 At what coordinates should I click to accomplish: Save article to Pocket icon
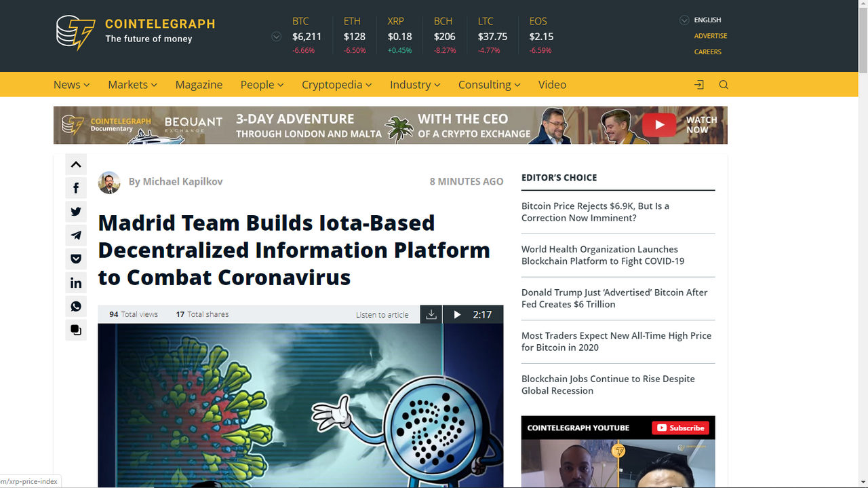pos(76,259)
